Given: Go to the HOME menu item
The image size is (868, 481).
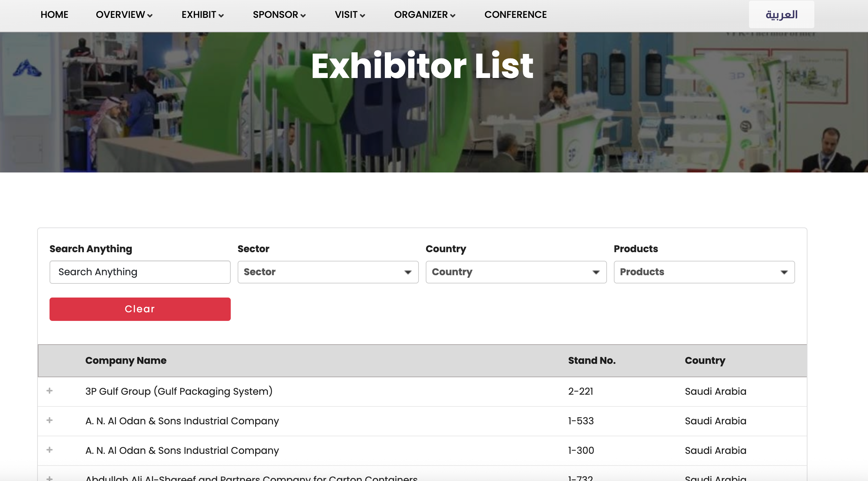Looking at the screenshot, I should (54, 15).
